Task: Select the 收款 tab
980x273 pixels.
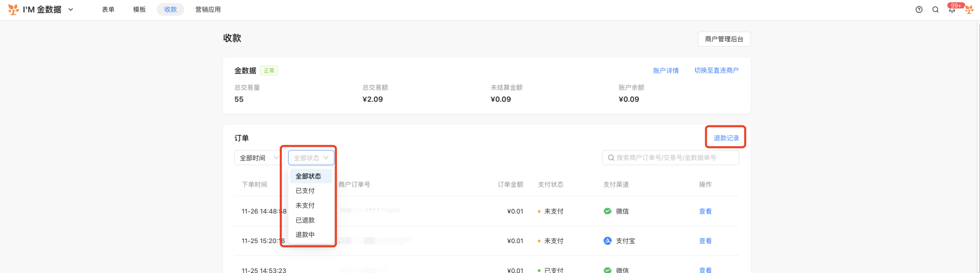Action: (171, 9)
